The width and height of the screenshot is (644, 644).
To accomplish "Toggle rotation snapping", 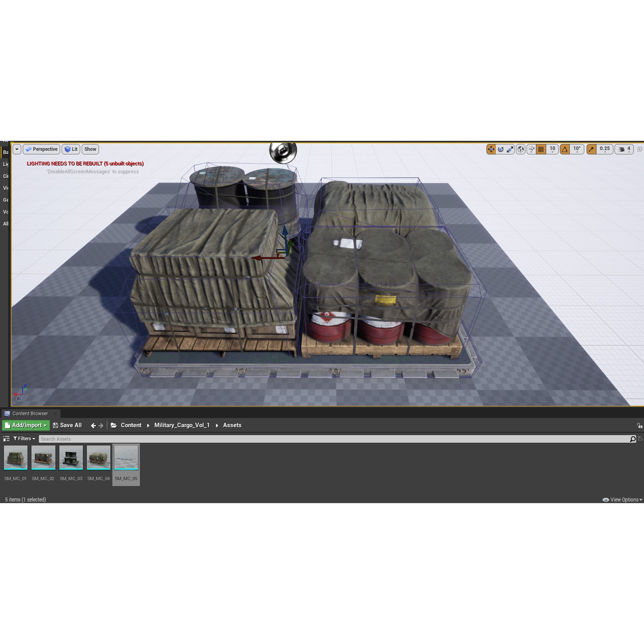I will [566, 149].
